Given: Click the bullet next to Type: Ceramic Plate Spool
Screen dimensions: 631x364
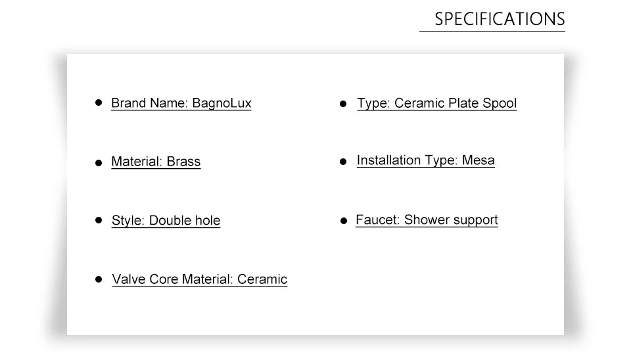Looking at the screenshot, I should coord(343,104).
